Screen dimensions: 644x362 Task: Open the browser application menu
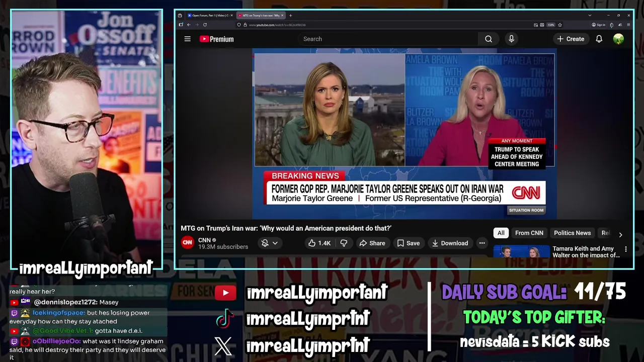pyautogui.click(x=628, y=25)
